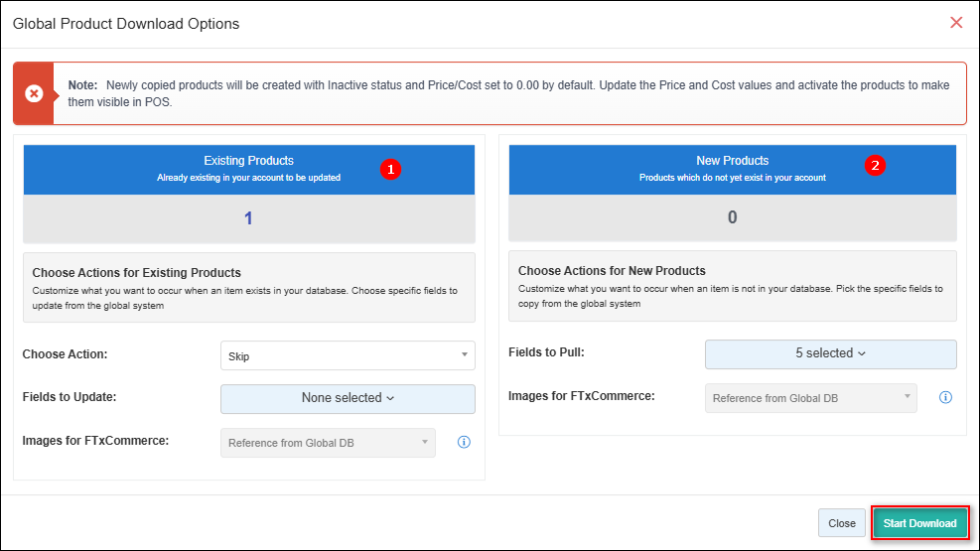The width and height of the screenshot is (980, 551).
Task: Click the red error icon in the note banner
Action: click(x=33, y=93)
